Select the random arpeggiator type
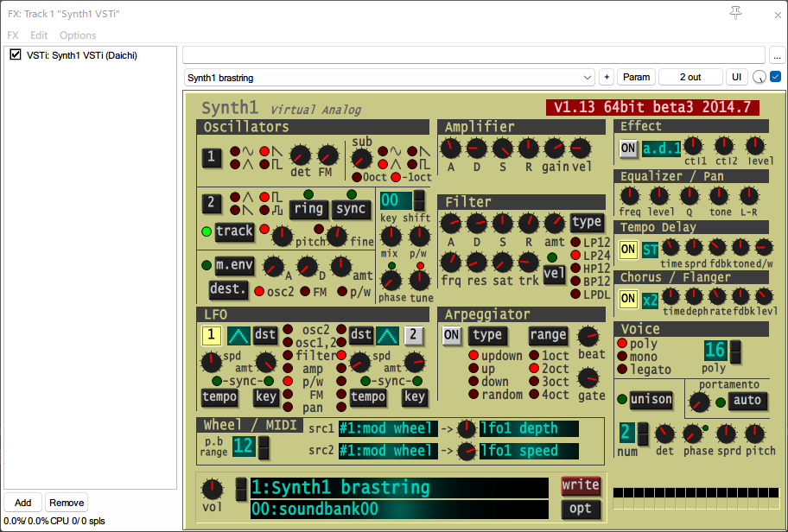The height and width of the screenshot is (532, 788). coord(473,395)
